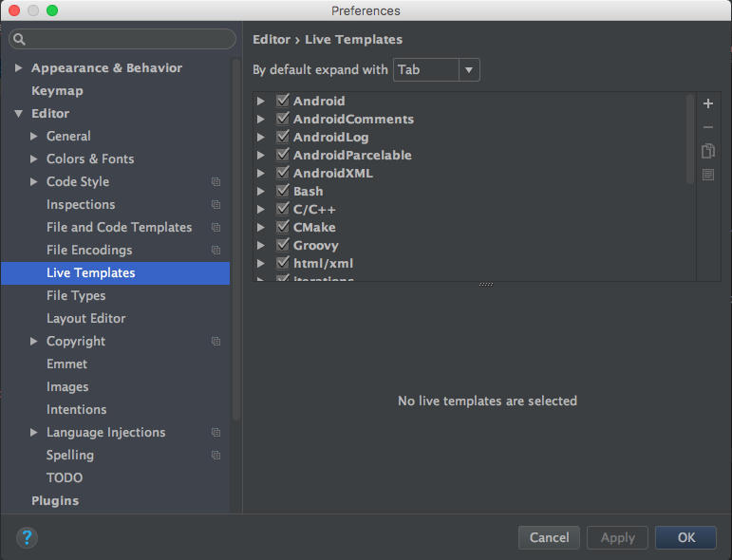Click the duplicate template copy icon
Viewport: 732px width, 560px height.
pyautogui.click(x=708, y=151)
